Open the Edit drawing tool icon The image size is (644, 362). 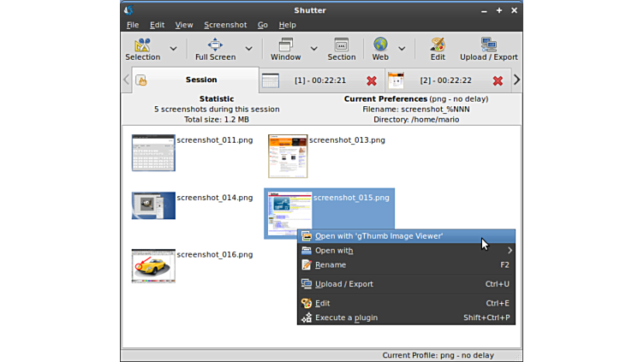438,44
